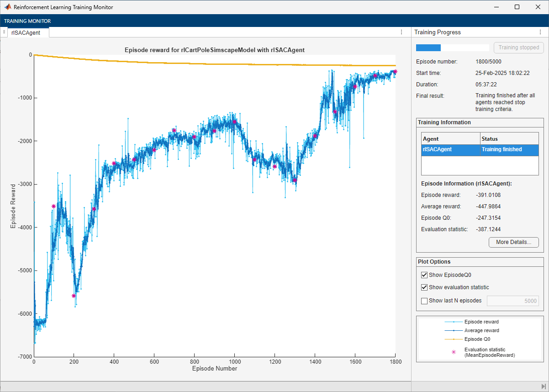Minimize the Training Monitor window
The height and width of the screenshot is (392, 549).
point(496,7)
